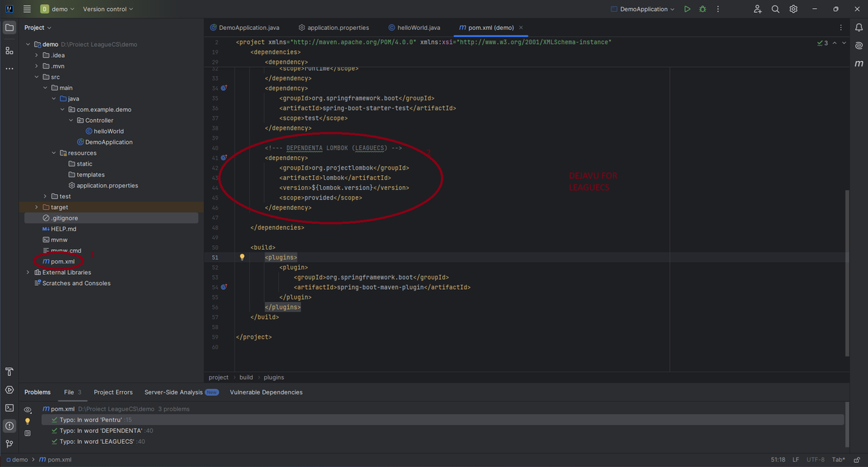
Task: Toggle the Problems tool window button
Action: 9,426
